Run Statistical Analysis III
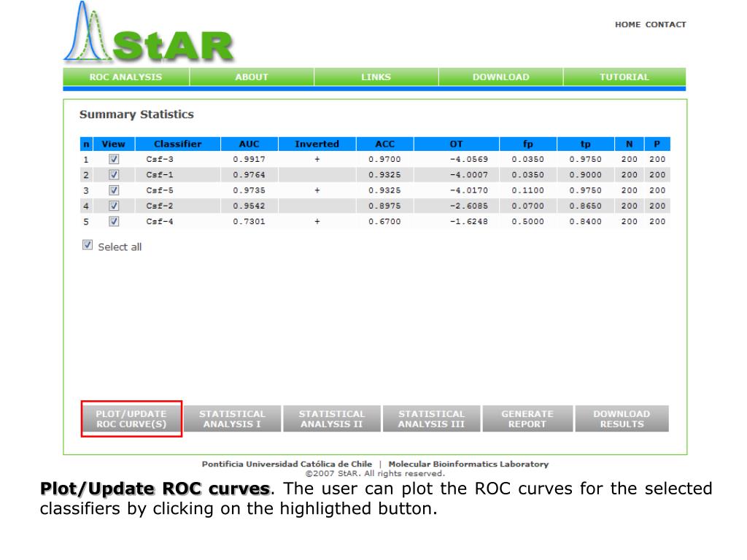This screenshot has width=747, height=560. pyautogui.click(x=431, y=419)
